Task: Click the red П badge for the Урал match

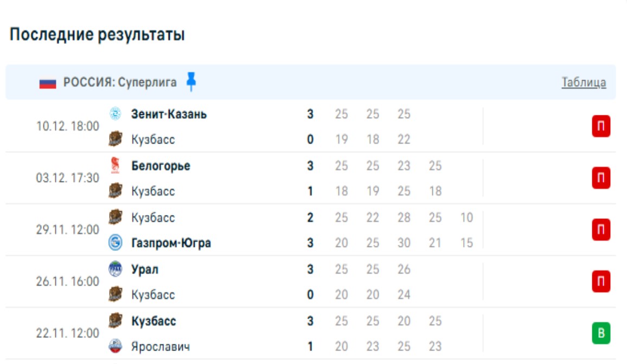Action: point(601,282)
